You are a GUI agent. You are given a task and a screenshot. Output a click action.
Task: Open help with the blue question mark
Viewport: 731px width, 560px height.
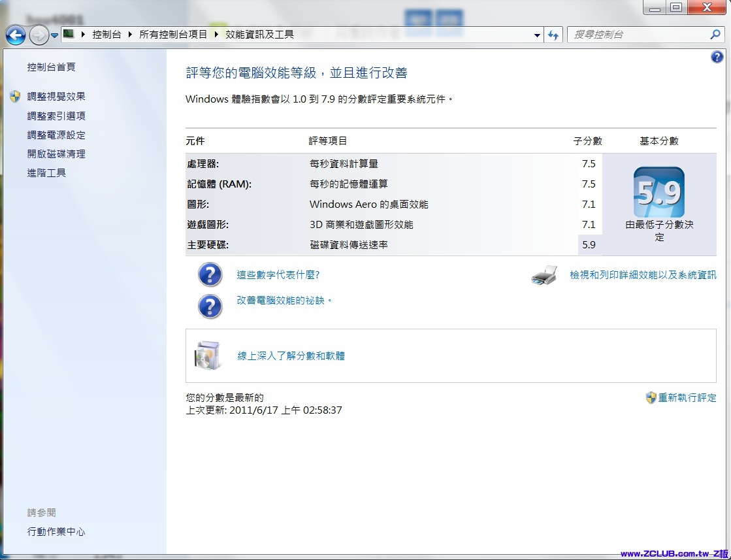tap(717, 57)
